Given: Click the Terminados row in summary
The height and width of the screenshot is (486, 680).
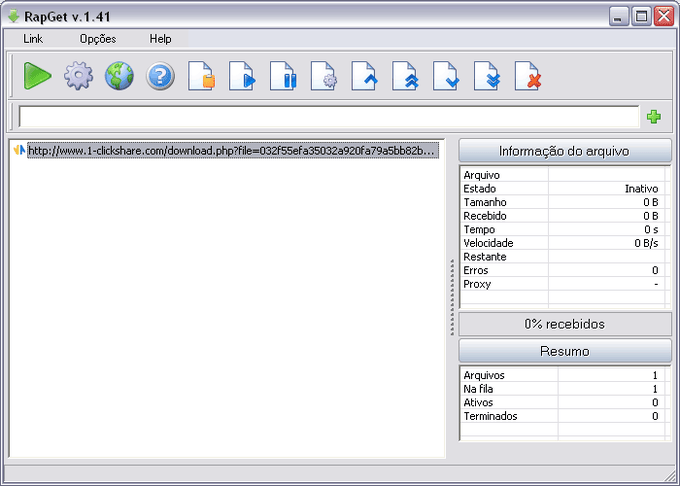Looking at the screenshot, I should tap(562, 416).
